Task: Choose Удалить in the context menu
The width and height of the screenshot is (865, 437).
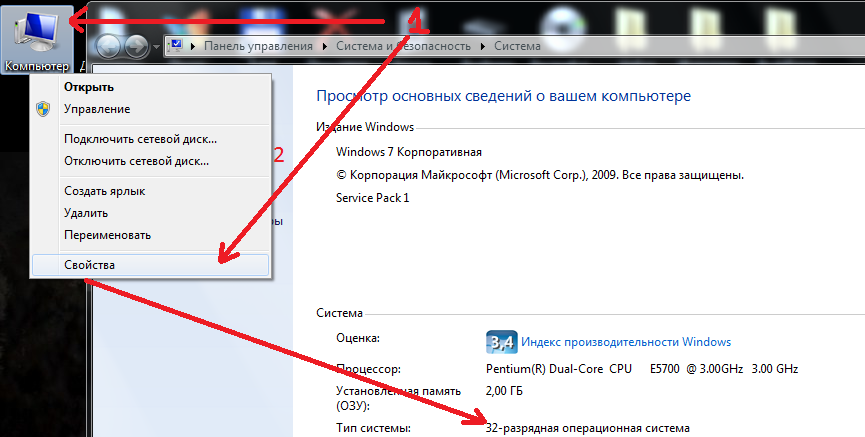Action: click(150, 213)
